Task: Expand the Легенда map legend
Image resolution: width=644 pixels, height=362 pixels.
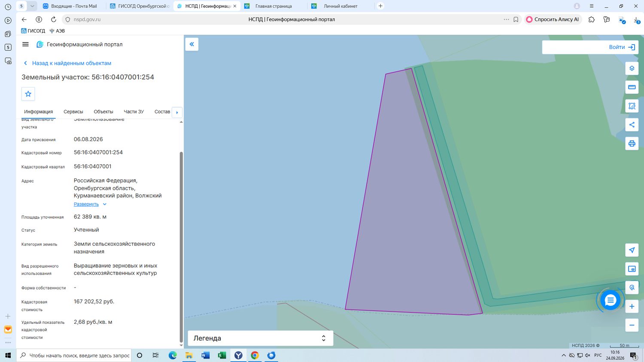Action: point(260,338)
